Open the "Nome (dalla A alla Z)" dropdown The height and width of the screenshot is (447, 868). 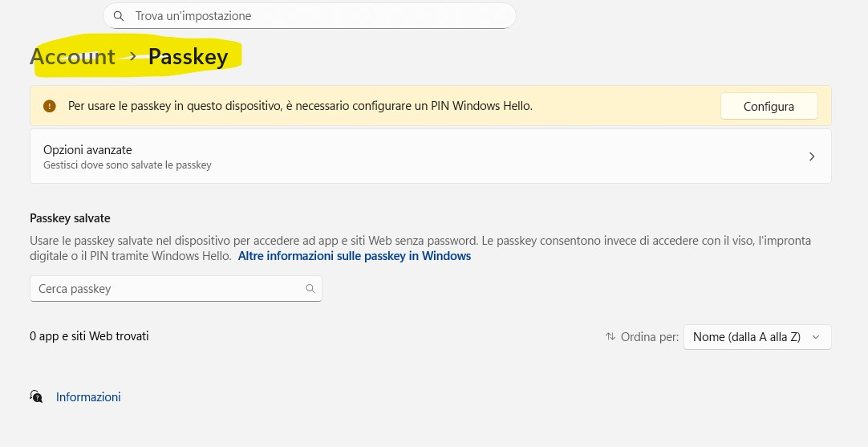756,337
